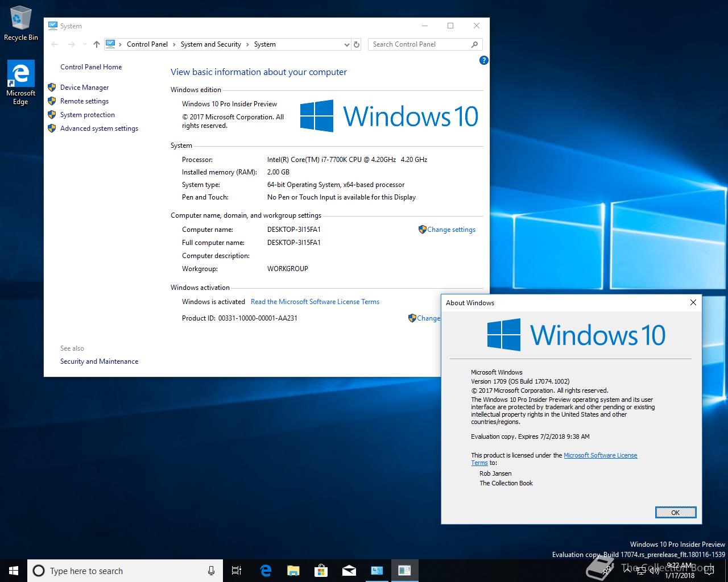Click the Cortana search box
Image resolution: width=728 pixels, height=582 pixels.
point(124,571)
